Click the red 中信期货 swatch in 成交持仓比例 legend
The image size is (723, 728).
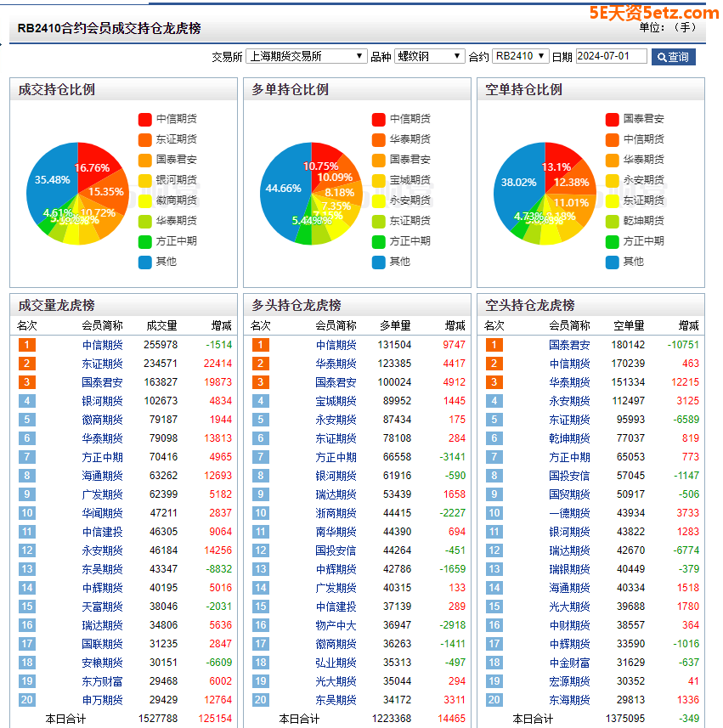point(145,119)
